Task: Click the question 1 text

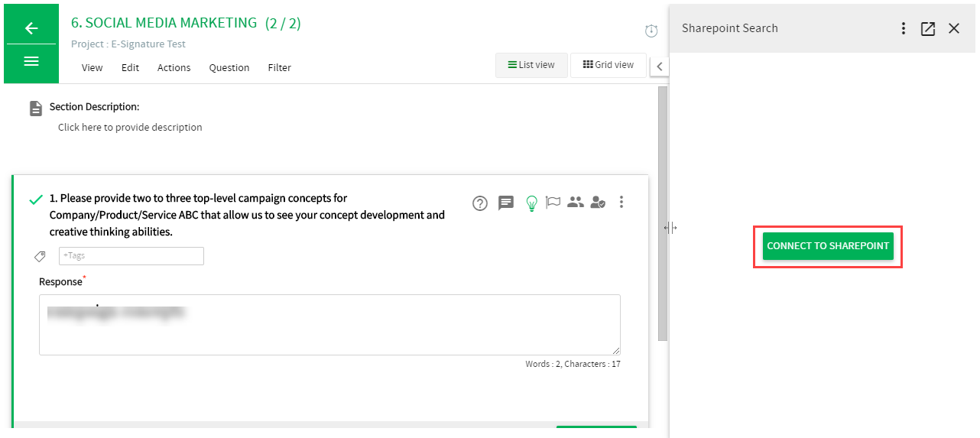Action: click(x=247, y=215)
